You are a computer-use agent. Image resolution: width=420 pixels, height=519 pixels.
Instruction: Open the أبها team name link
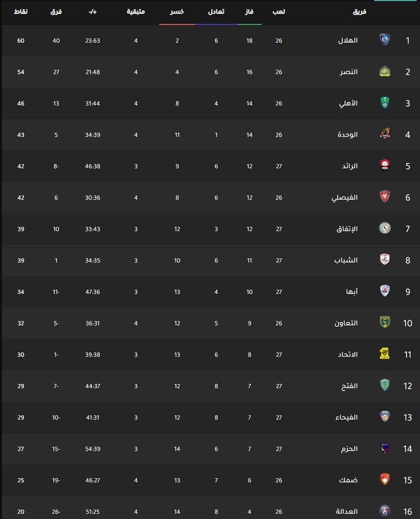352,292
